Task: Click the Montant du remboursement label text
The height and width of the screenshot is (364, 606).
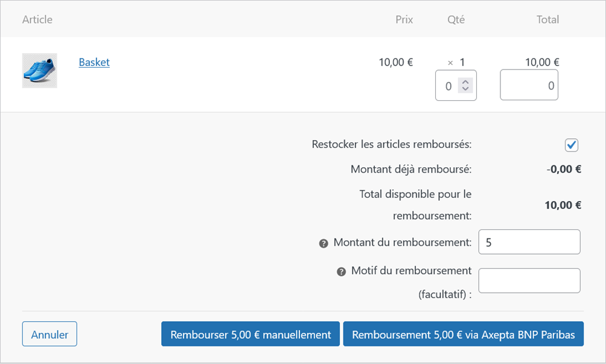Action: point(402,243)
